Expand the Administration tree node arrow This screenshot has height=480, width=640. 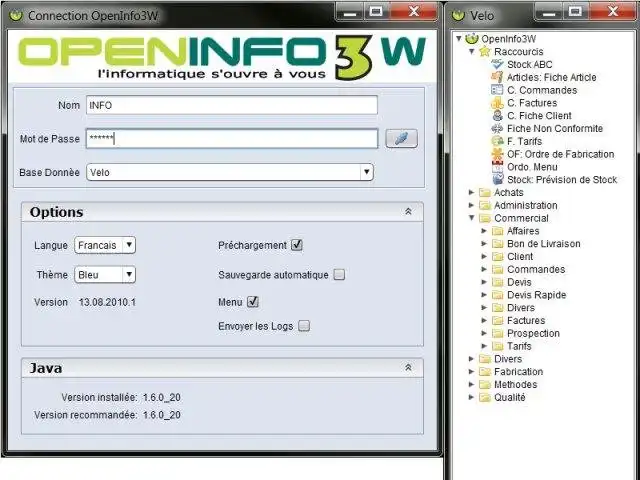tap(471, 205)
